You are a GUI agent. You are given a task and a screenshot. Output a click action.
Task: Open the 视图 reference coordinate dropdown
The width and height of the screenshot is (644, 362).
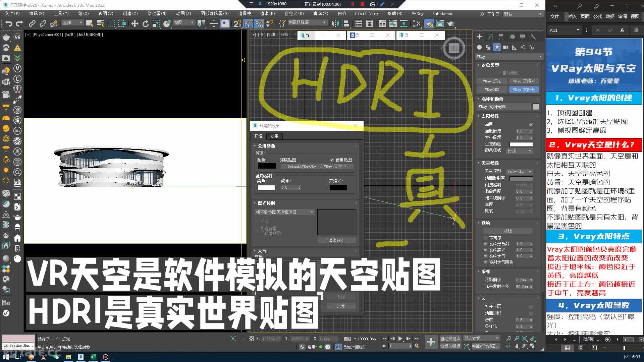pyautogui.click(x=184, y=22)
